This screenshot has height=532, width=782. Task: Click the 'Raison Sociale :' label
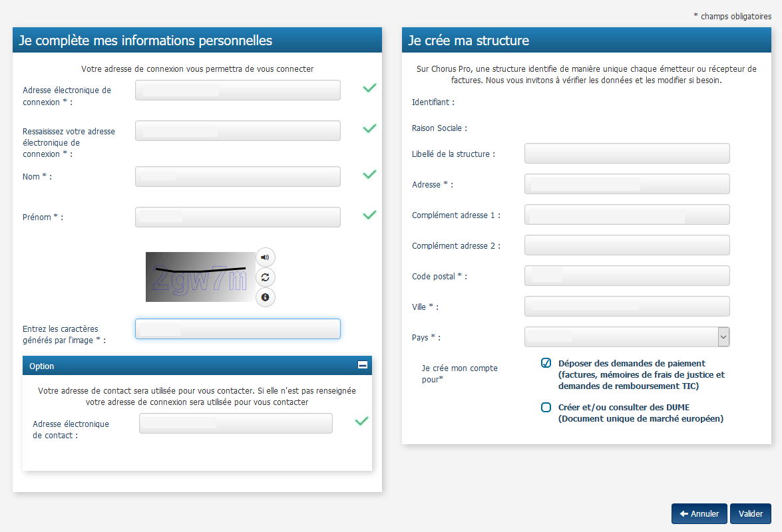click(x=439, y=128)
